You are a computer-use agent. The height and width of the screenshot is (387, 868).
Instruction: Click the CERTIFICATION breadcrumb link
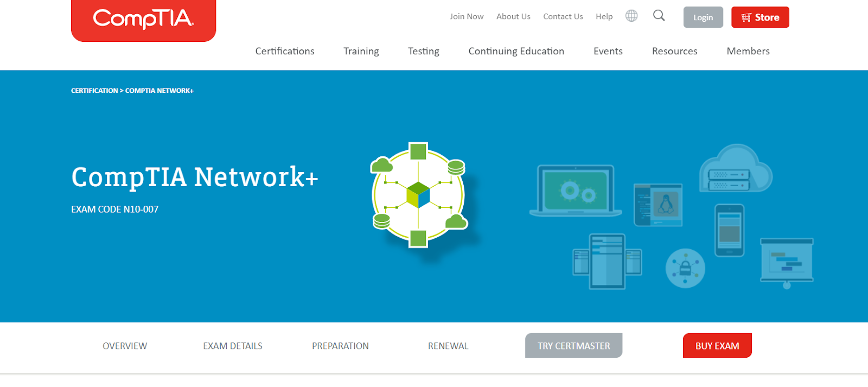tap(94, 91)
